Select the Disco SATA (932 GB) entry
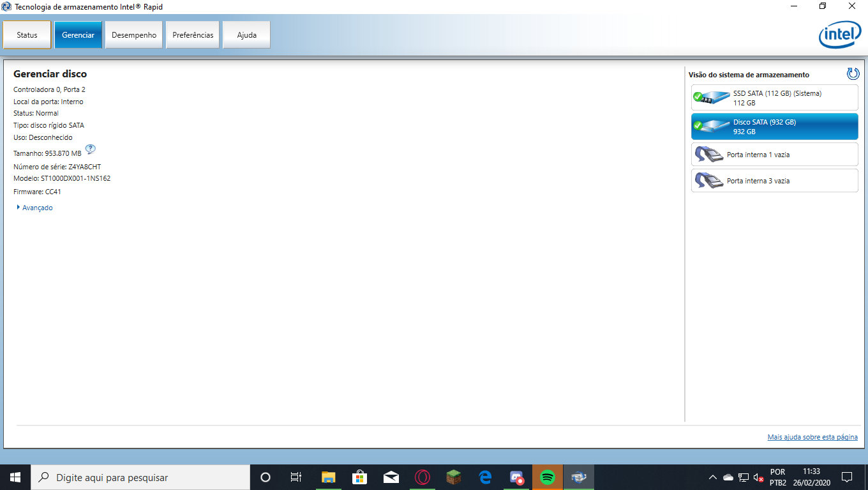Screen dimensions: 868x490 (774, 126)
